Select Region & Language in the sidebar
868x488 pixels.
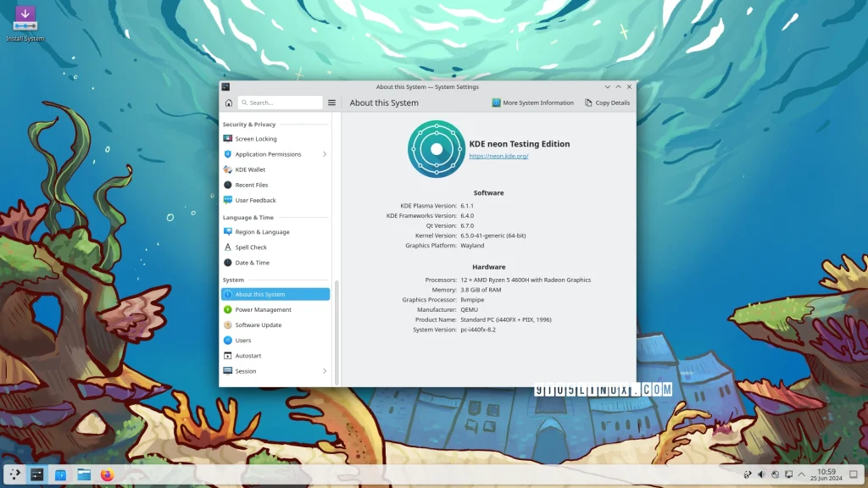262,232
